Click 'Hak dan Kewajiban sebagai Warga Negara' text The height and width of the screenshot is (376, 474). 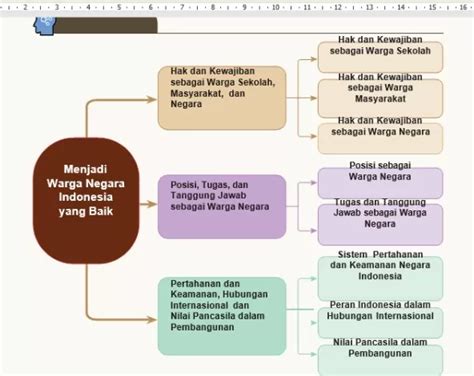(x=380, y=126)
